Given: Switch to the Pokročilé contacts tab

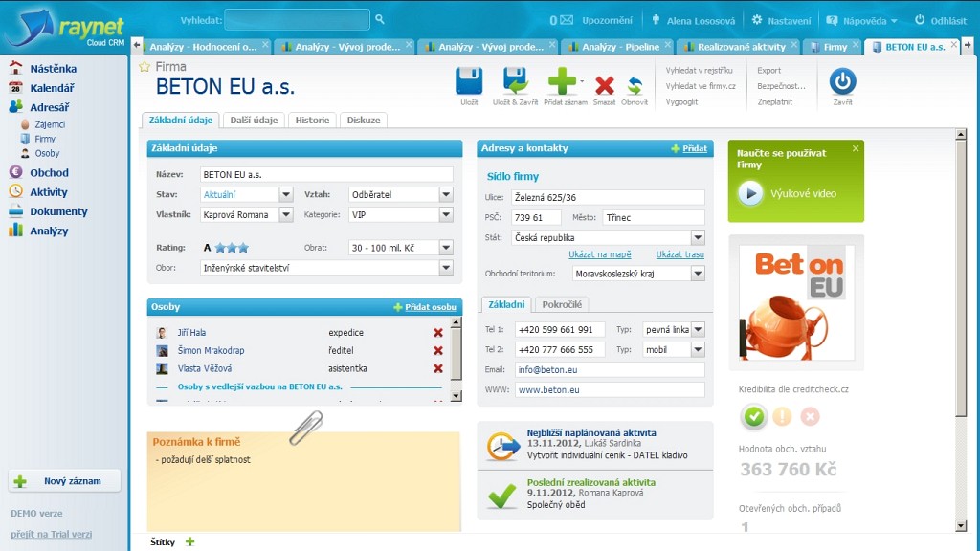Looking at the screenshot, I should tap(562, 304).
